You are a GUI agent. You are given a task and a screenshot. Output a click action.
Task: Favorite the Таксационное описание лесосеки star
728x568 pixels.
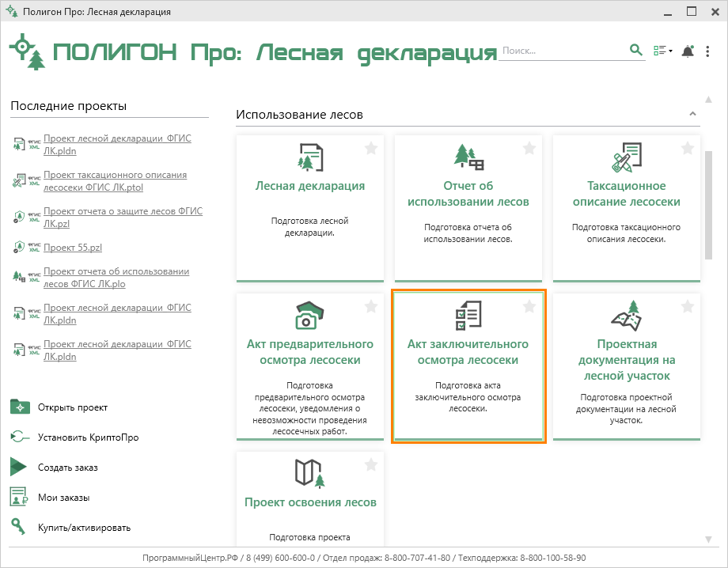tap(688, 149)
